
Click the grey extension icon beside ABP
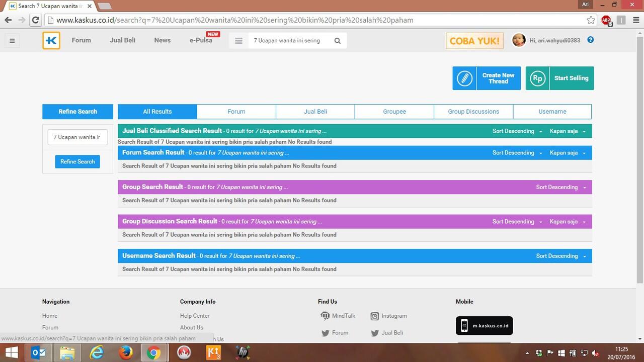pyautogui.click(x=621, y=20)
